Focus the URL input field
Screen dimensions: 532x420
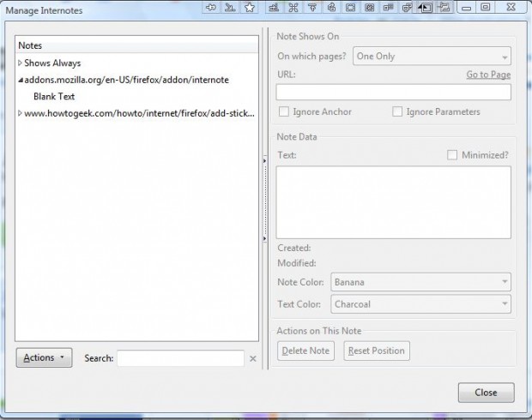(394, 93)
